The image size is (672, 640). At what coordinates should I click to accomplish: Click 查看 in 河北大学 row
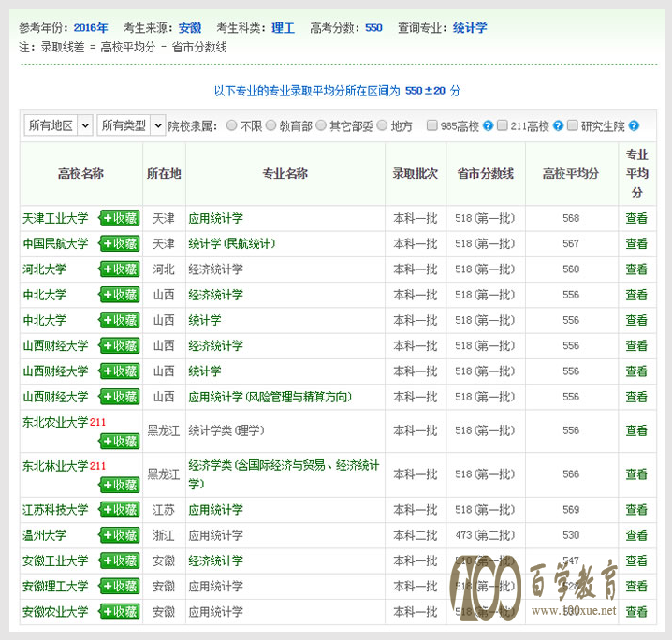pos(636,269)
